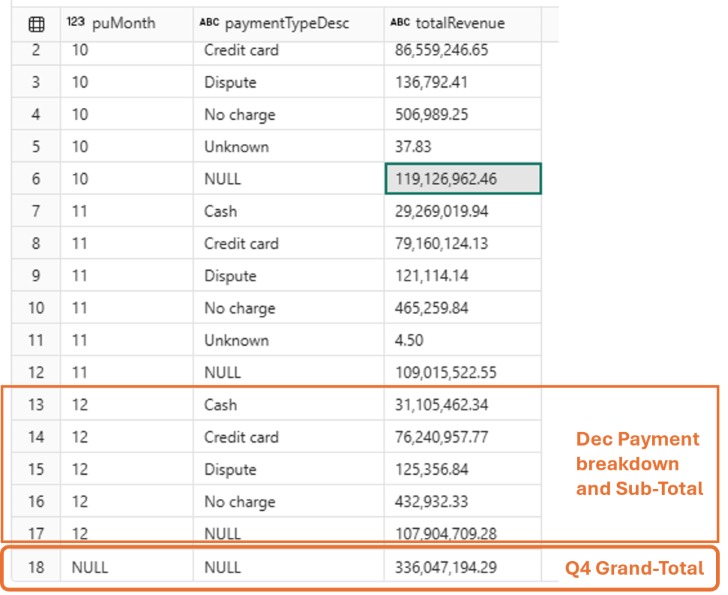Click the value 86,559,246.65
The width and height of the screenshot is (728, 595).
441,50
